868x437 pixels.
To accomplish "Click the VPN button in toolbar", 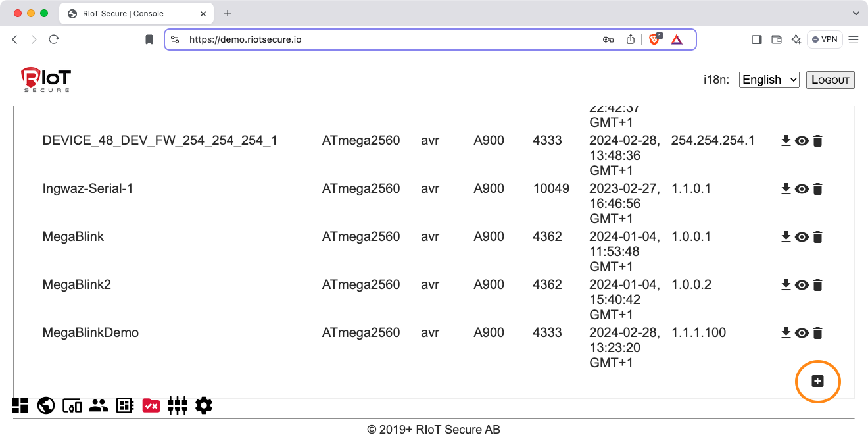I will (825, 39).
